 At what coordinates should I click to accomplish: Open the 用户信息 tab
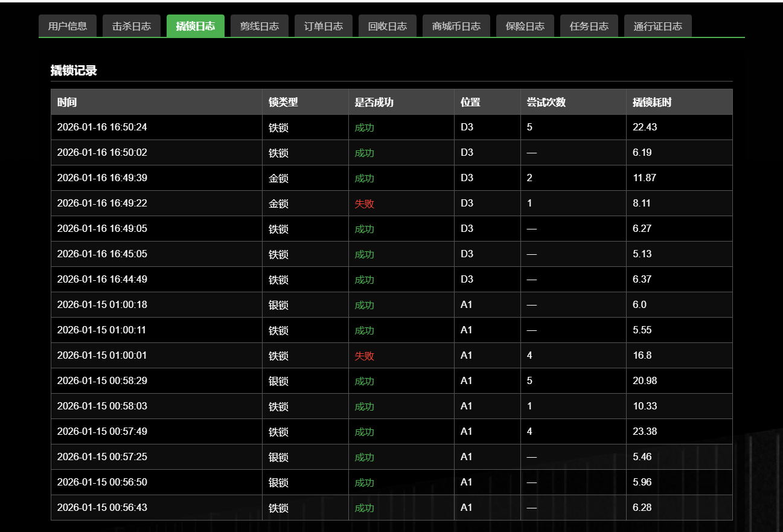(x=68, y=26)
